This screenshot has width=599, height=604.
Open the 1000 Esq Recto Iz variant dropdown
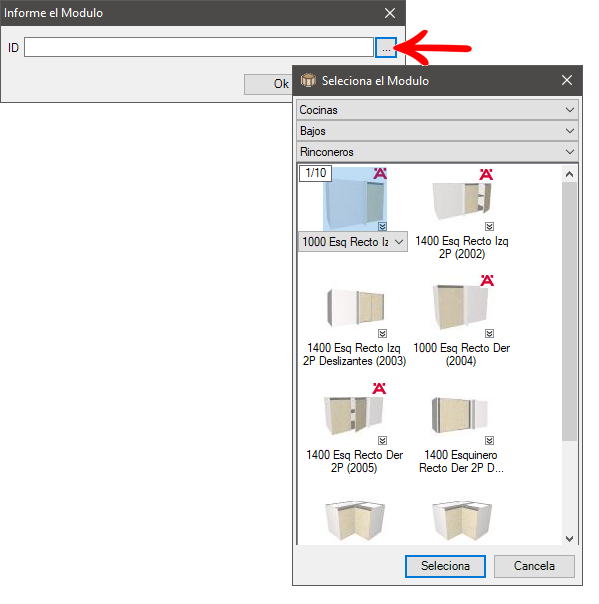pos(353,242)
